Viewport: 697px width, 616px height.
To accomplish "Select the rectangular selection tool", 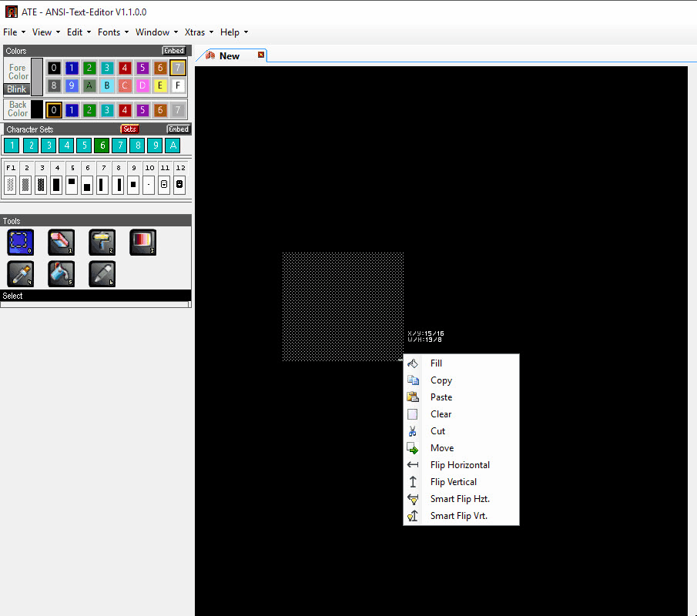I will 20,242.
